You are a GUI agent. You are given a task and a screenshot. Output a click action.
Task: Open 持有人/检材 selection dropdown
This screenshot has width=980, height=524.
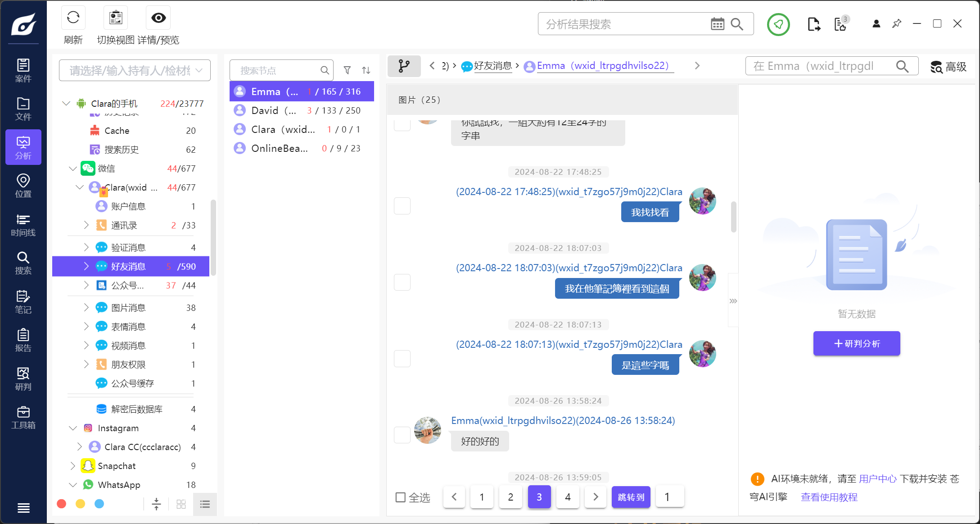(135, 71)
